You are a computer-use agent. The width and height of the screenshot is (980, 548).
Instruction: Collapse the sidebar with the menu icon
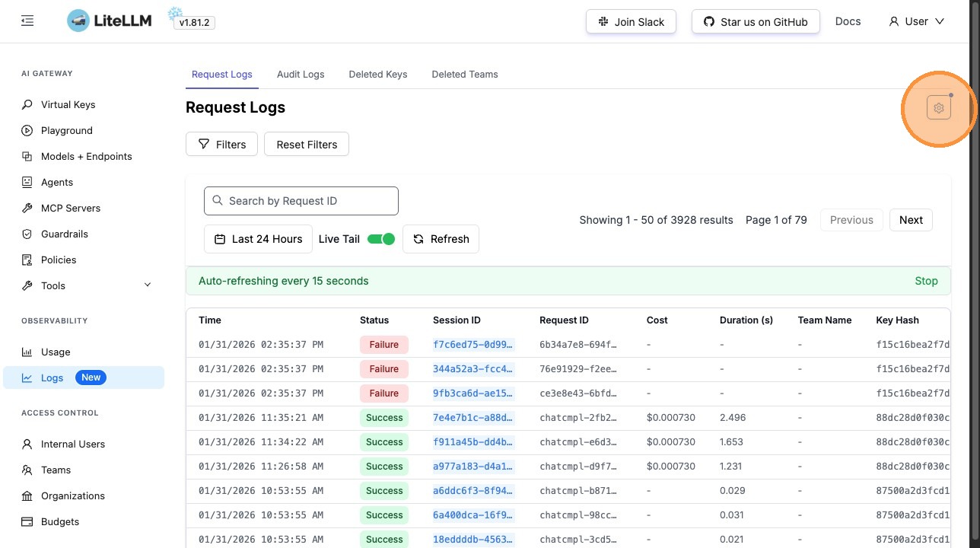[27, 21]
